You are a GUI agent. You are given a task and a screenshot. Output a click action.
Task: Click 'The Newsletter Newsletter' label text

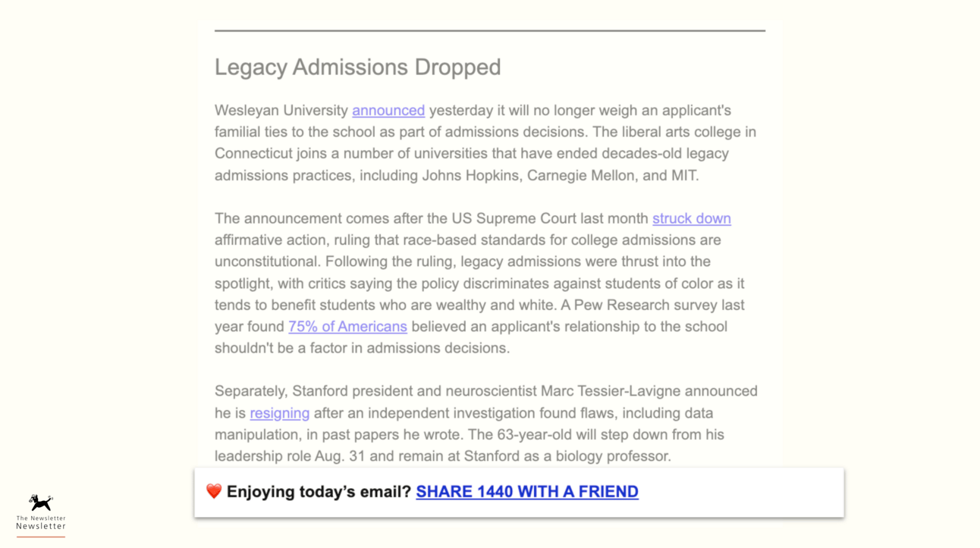[41, 522]
